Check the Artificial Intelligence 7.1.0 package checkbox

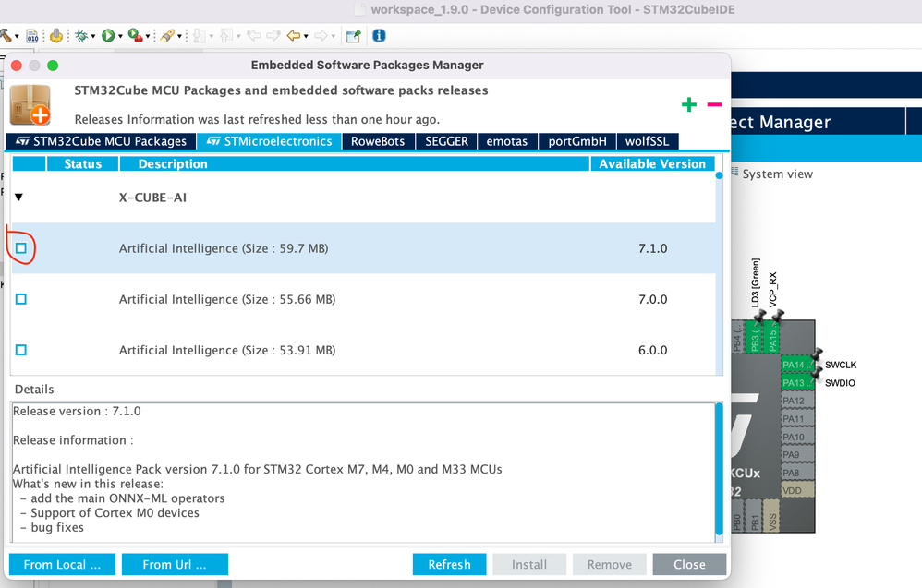[21, 248]
